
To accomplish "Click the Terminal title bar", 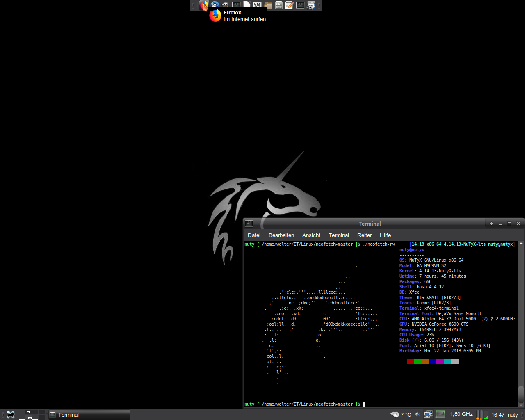I will tap(370, 224).
